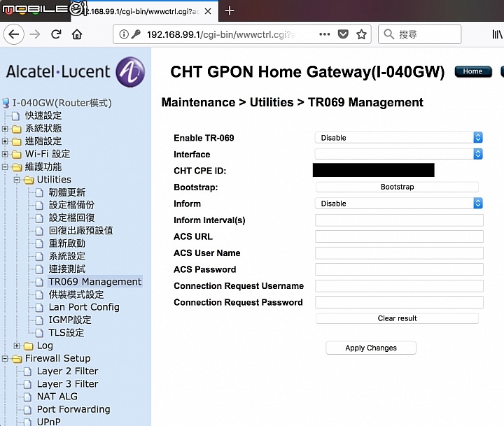Save page to Pocket icon
Viewport: 504px width, 426px height.
click(x=343, y=34)
